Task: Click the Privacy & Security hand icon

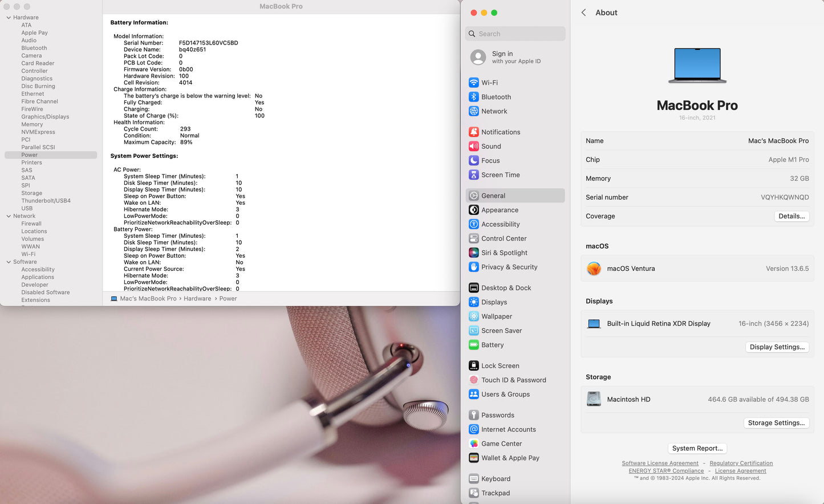Action: point(473,267)
